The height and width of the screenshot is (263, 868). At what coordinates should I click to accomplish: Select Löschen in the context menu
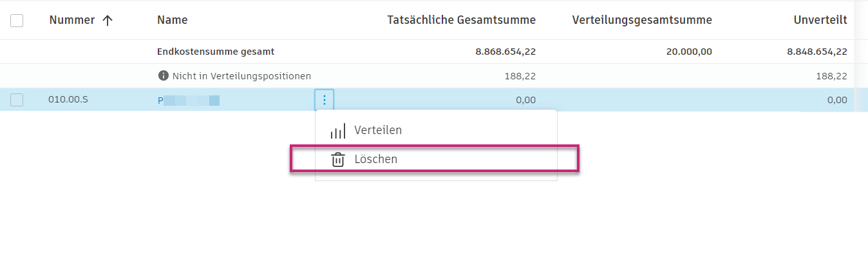coord(375,159)
